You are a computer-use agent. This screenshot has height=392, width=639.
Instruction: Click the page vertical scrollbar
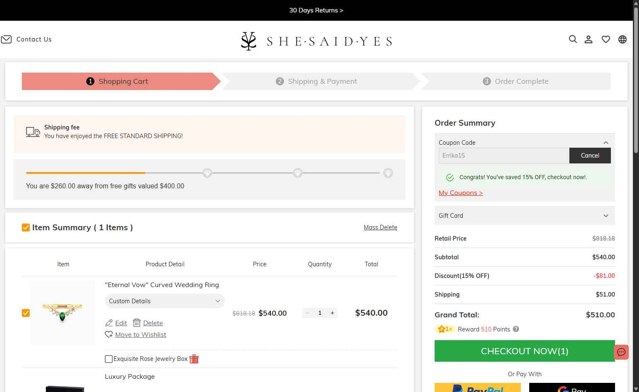pos(636,81)
